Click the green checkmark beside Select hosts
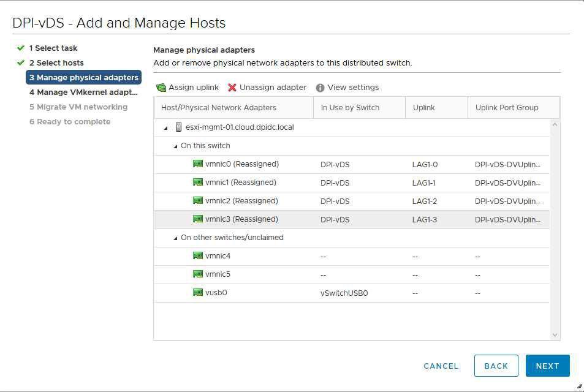Viewport: 584px width, 392px height. tap(21, 62)
